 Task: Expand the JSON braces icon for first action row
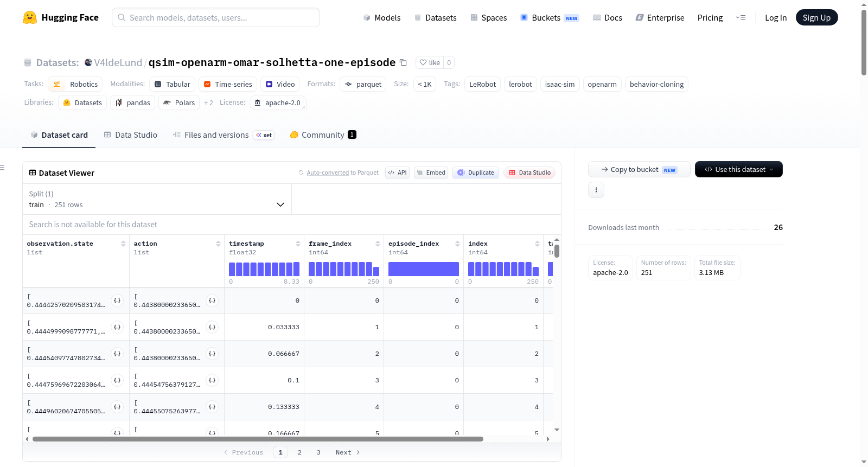pyautogui.click(x=212, y=300)
